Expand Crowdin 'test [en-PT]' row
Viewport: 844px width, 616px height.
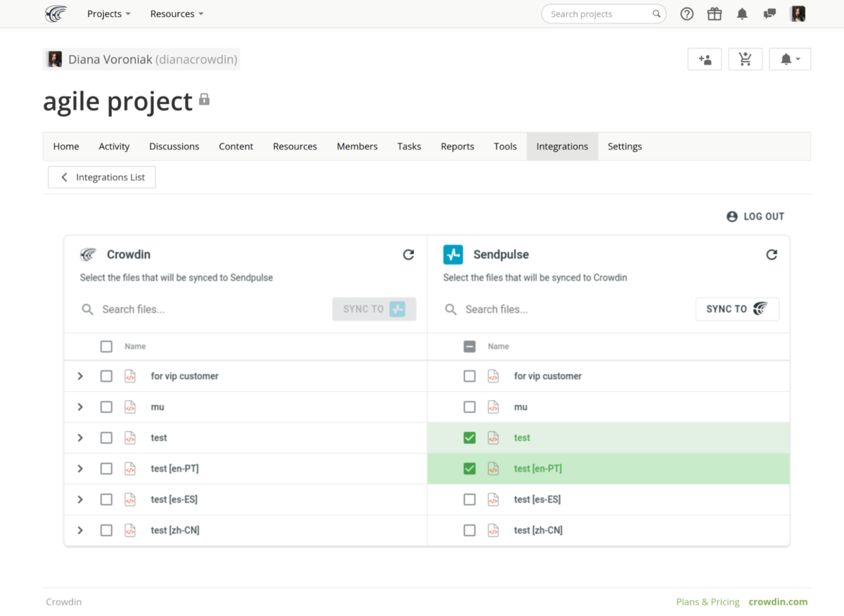pyautogui.click(x=80, y=468)
